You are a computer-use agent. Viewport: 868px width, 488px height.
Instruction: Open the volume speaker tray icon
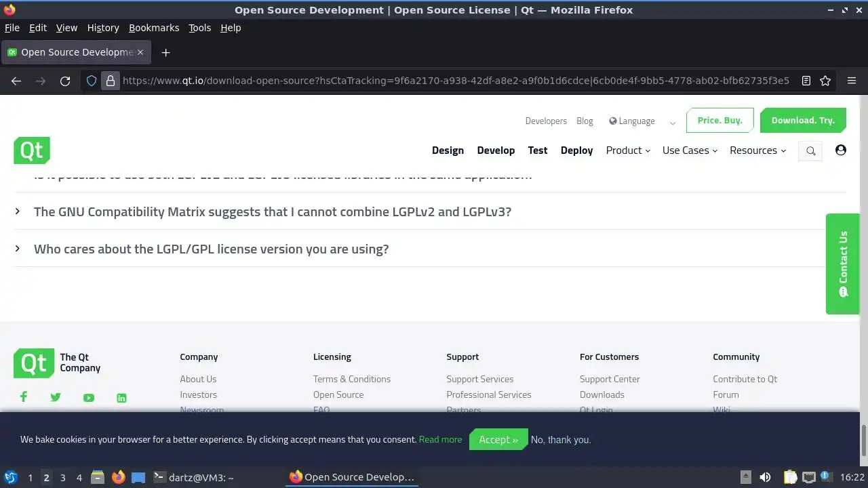pos(765,477)
